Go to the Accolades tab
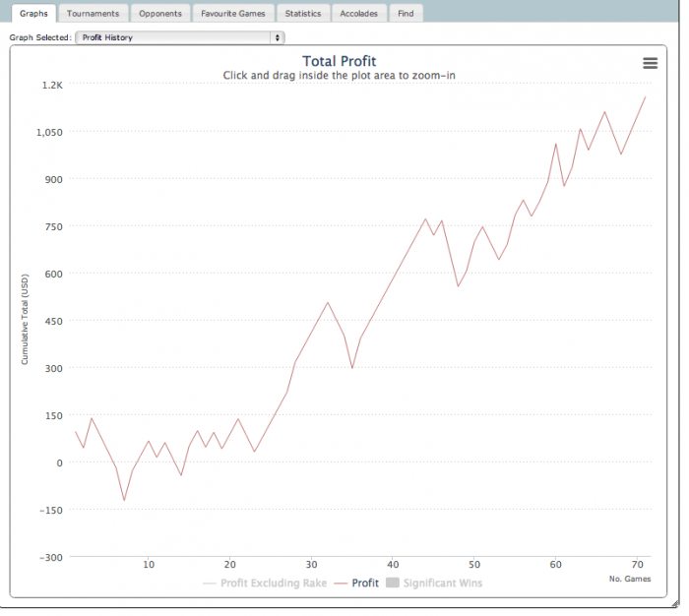 [358, 14]
